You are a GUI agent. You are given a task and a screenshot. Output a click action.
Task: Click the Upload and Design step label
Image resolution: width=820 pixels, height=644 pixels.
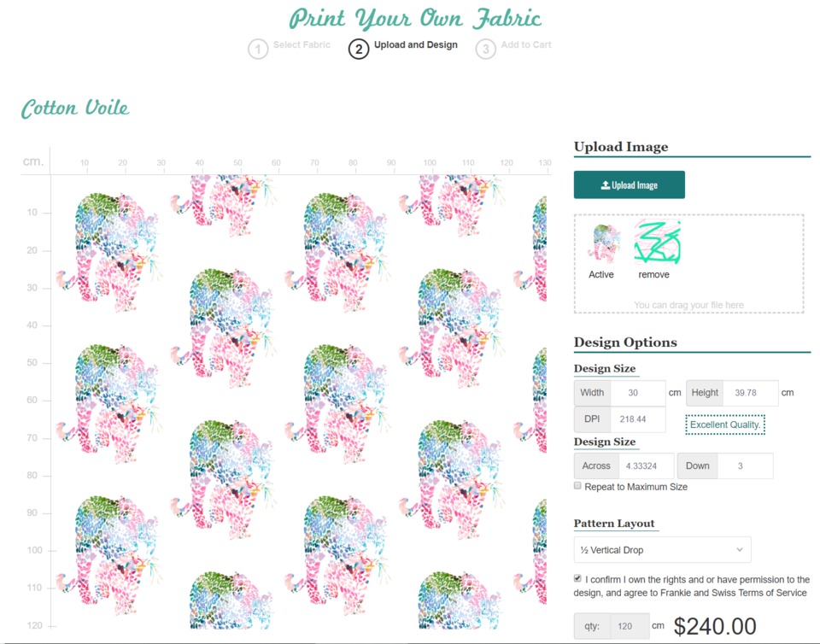coord(416,45)
